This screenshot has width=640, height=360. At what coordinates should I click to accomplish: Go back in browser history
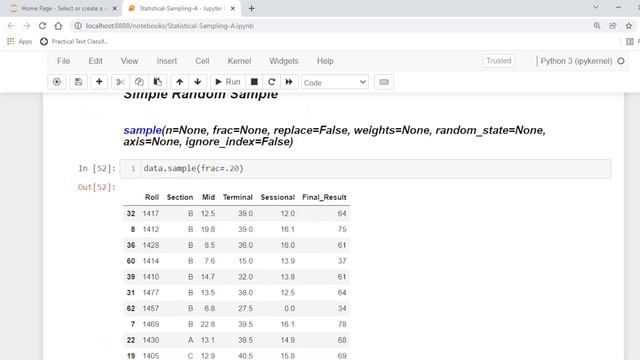point(11,26)
